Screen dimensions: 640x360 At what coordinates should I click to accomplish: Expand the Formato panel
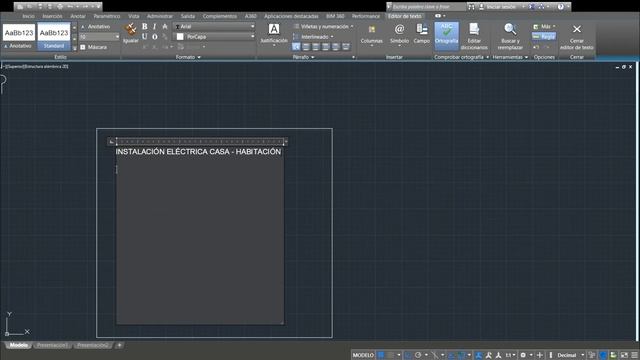188,57
